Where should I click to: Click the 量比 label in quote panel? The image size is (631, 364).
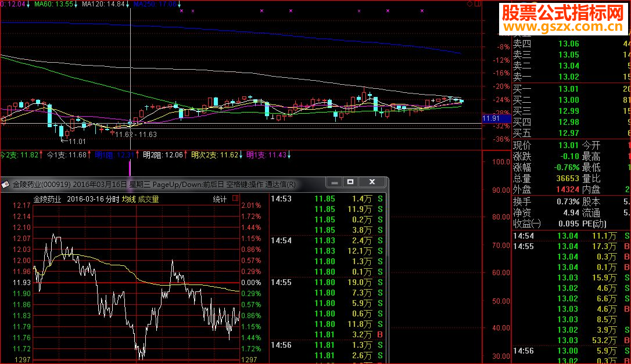tap(591, 178)
